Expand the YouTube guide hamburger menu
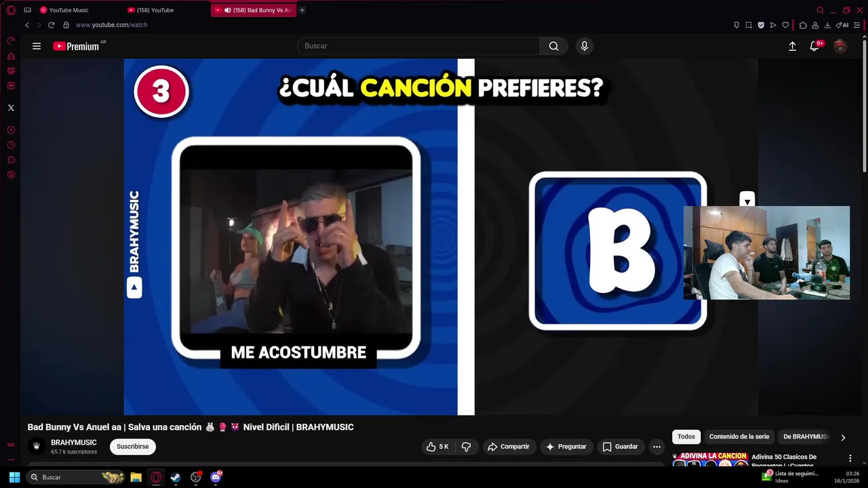 tap(37, 46)
